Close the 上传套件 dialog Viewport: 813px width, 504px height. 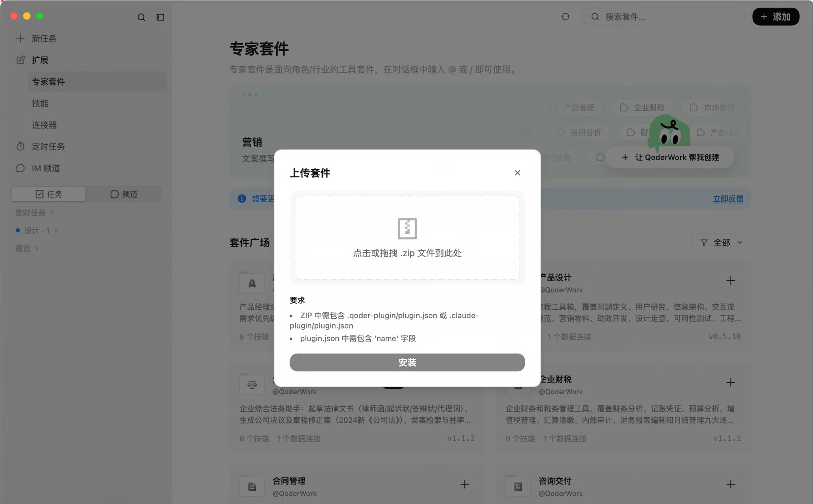[517, 173]
